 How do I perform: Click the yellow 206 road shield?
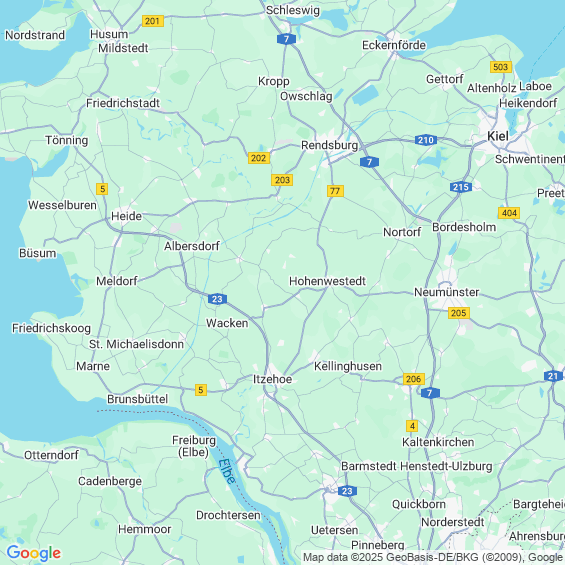(413, 379)
